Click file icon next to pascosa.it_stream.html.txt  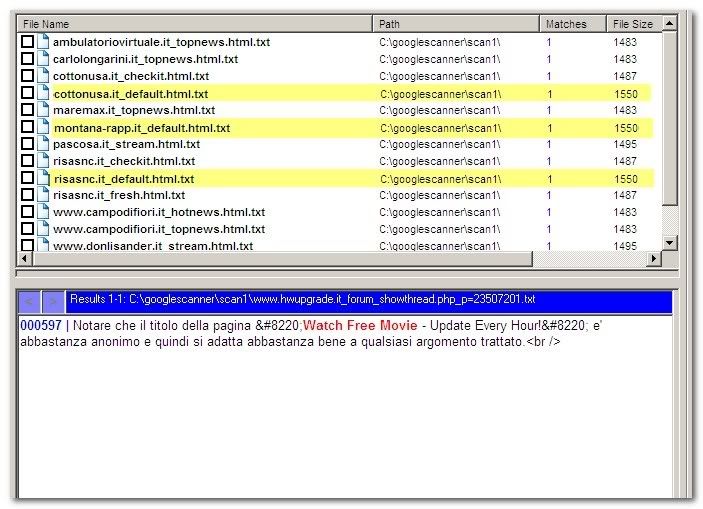(43, 144)
